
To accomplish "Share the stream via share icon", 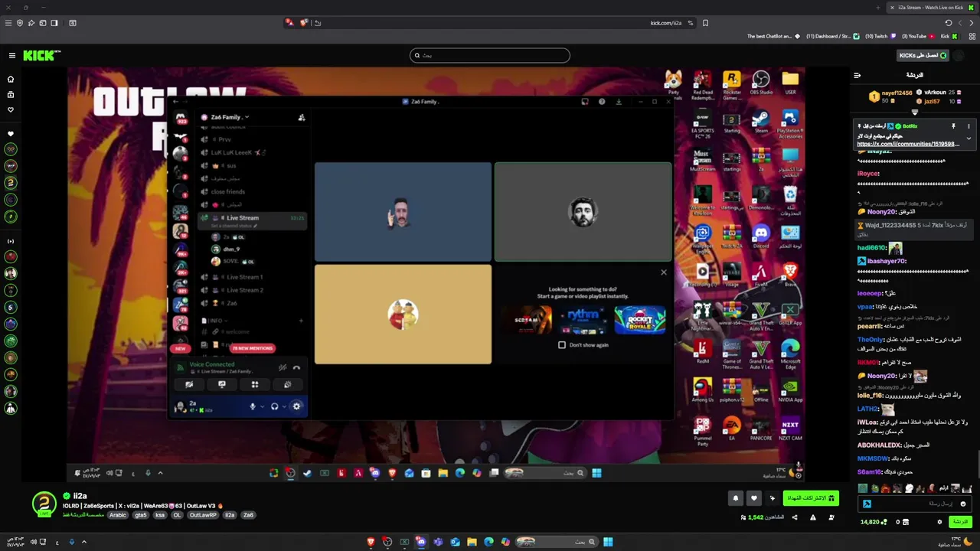I will click(794, 518).
